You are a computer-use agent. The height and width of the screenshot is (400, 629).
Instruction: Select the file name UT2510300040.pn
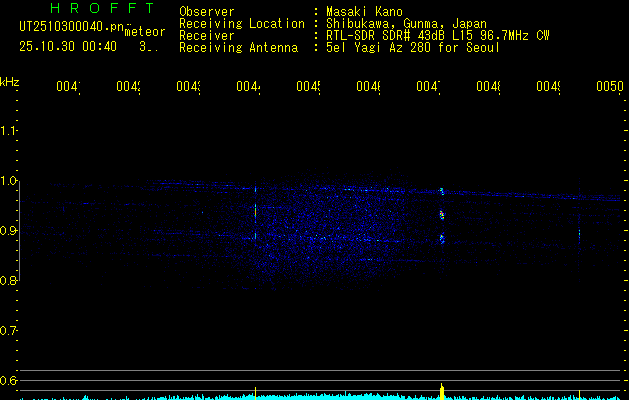[72, 27]
